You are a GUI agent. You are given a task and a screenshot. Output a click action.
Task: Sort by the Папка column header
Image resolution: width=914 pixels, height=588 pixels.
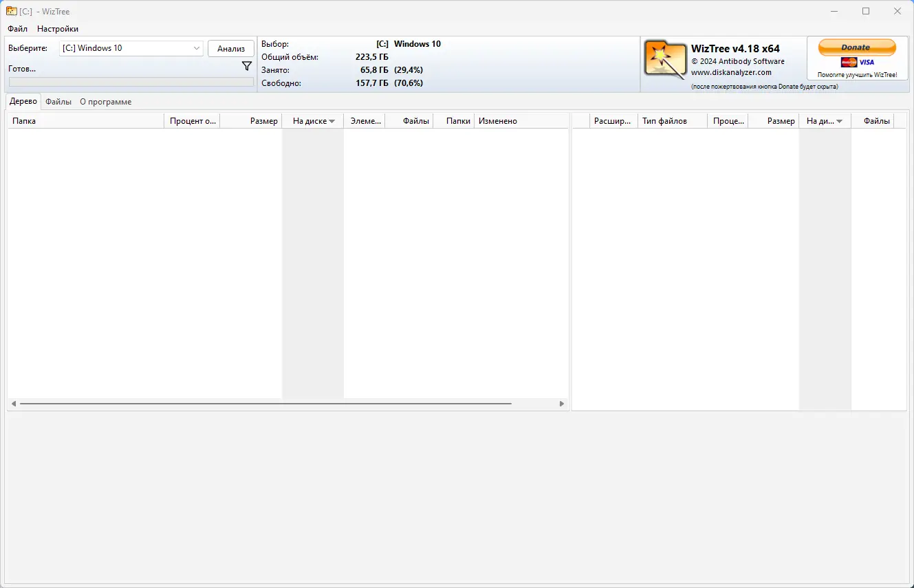point(86,121)
